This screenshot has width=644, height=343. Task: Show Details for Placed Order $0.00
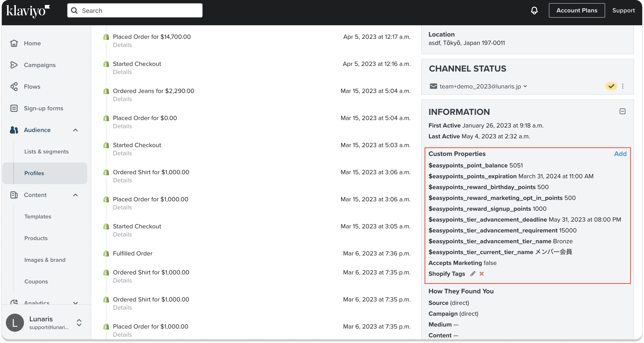122,126
